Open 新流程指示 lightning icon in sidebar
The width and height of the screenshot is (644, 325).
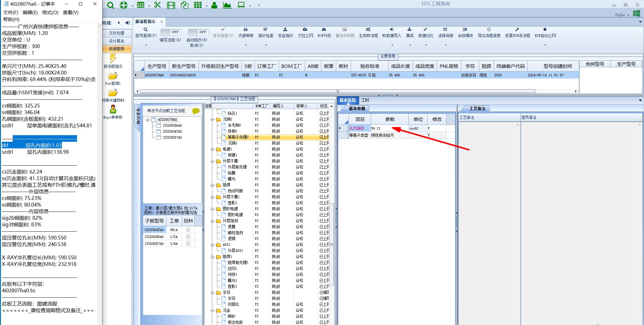[113, 58]
